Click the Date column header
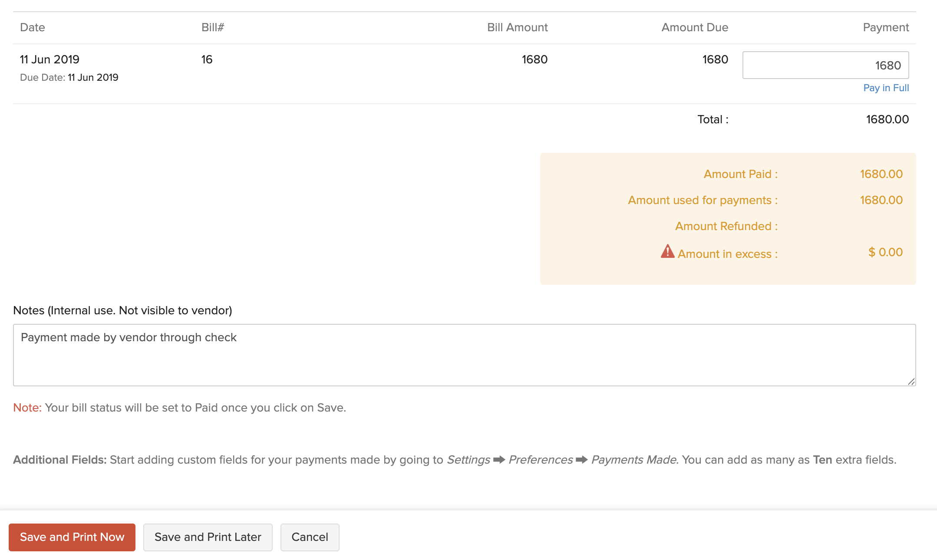 (33, 28)
